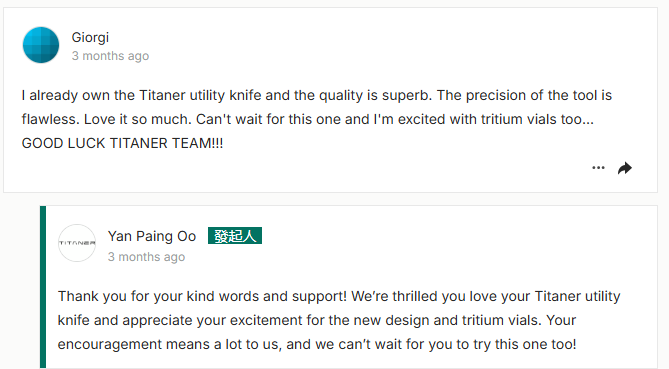The image size is (669, 369).
Task: Visit Giorgi's profile via the username
Action: tap(90, 37)
